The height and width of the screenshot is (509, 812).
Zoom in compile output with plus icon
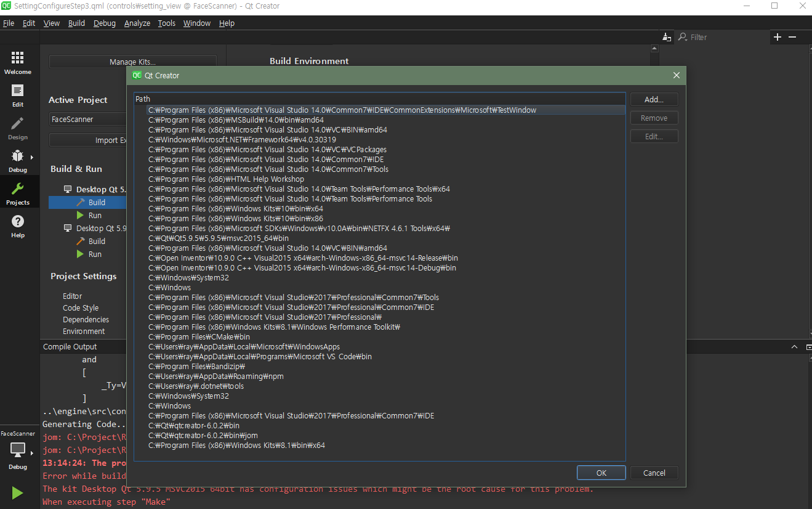tap(778, 37)
